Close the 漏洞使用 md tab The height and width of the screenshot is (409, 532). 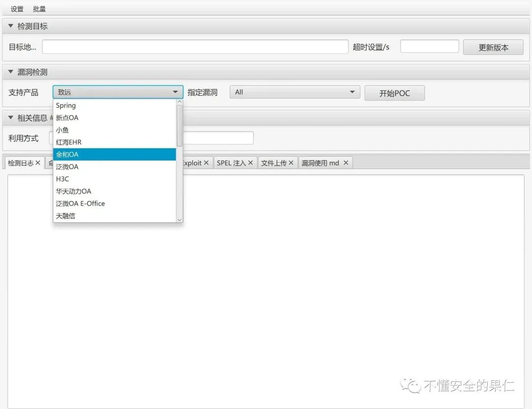pos(346,163)
